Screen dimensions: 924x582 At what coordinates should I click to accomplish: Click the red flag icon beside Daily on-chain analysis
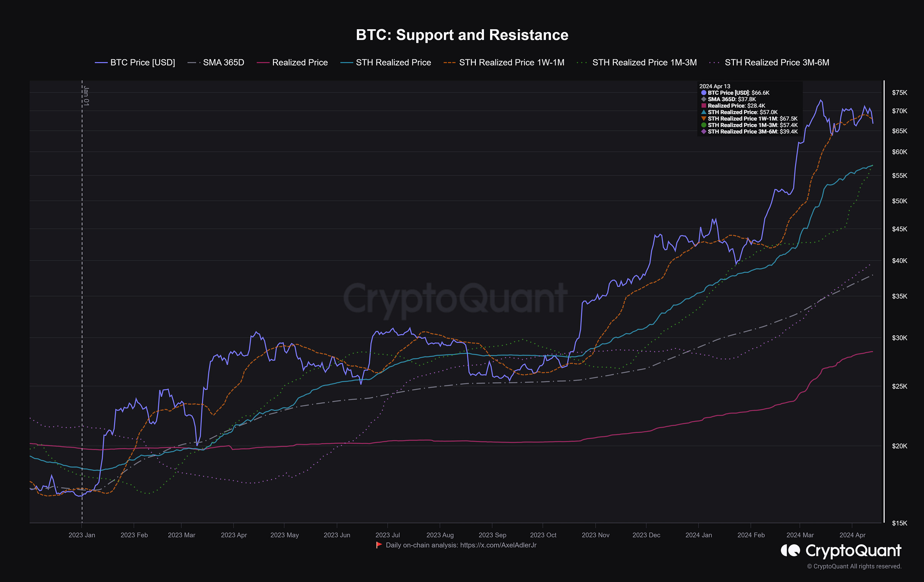(x=379, y=545)
